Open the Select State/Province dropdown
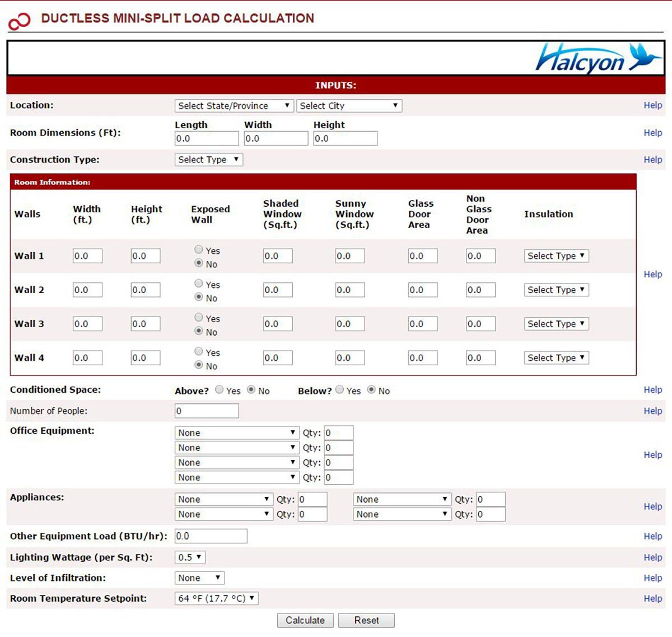This screenshot has width=672, height=637. coord(234,105)
